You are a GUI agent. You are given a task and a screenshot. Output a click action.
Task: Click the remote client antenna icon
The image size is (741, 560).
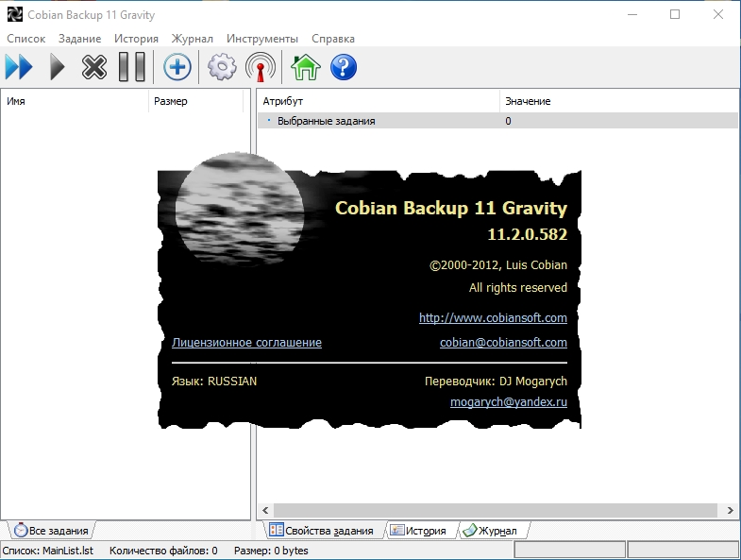tap(260, 67)
